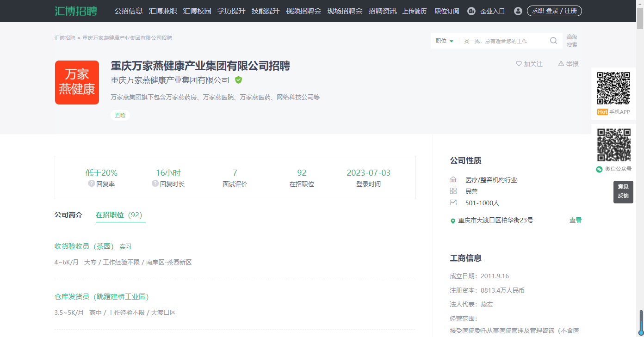Click 企业入口 text link

493,11
